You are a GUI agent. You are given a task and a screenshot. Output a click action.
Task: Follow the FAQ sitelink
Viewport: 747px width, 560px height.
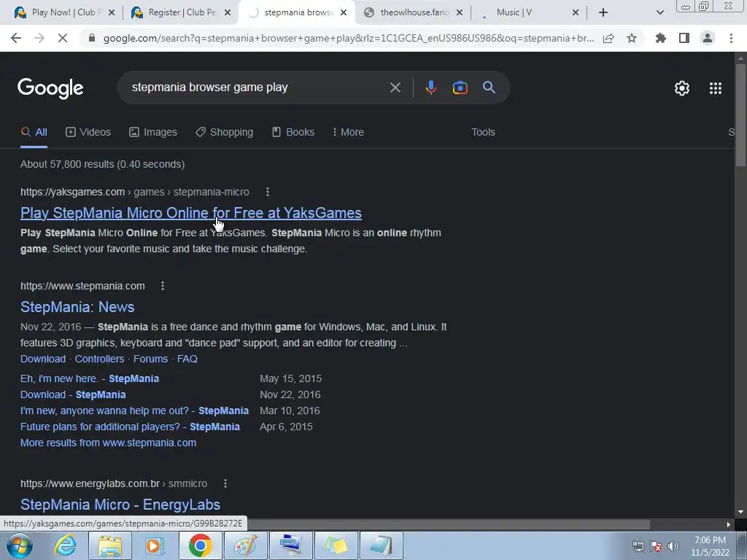pyautogui.click(x=187, y=359)
